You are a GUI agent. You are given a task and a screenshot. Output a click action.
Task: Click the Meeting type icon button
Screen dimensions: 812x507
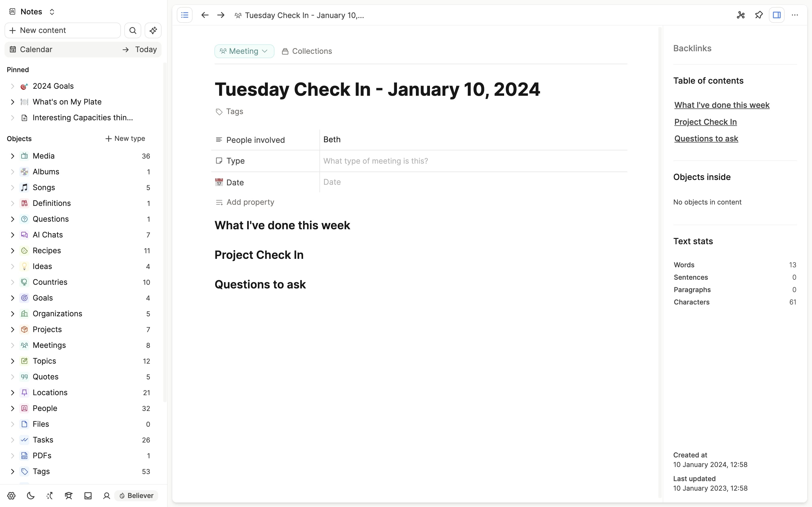223,51
